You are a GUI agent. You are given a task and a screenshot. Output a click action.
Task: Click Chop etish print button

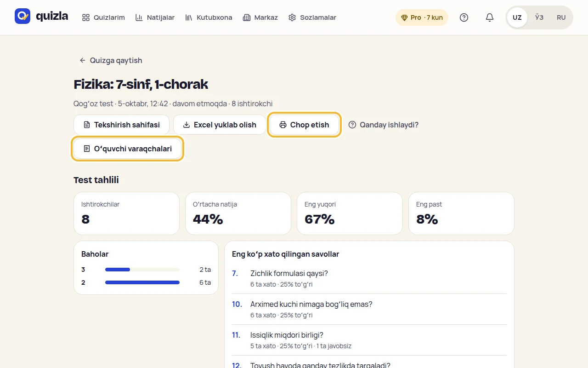tap(304, 125)
